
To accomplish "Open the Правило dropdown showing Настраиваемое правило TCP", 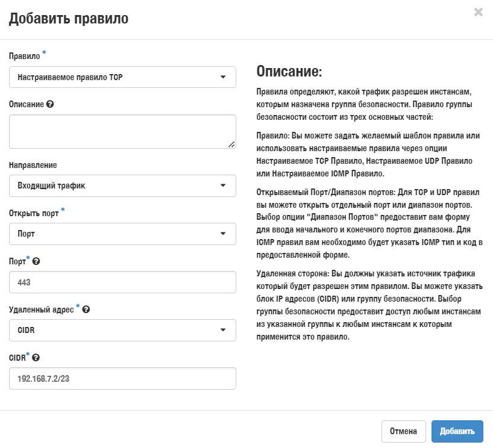I will [122, 77].
